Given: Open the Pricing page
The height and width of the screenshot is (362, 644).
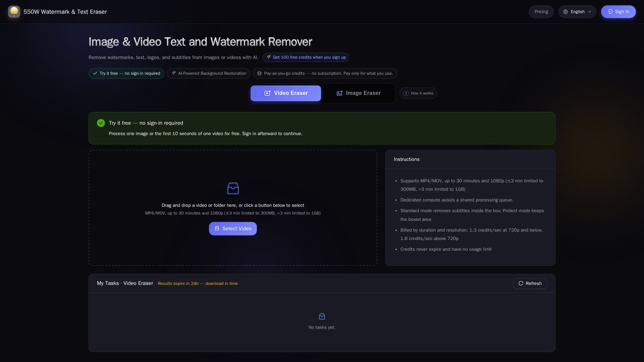Looking at the screenshot, I should coord(541,12).
